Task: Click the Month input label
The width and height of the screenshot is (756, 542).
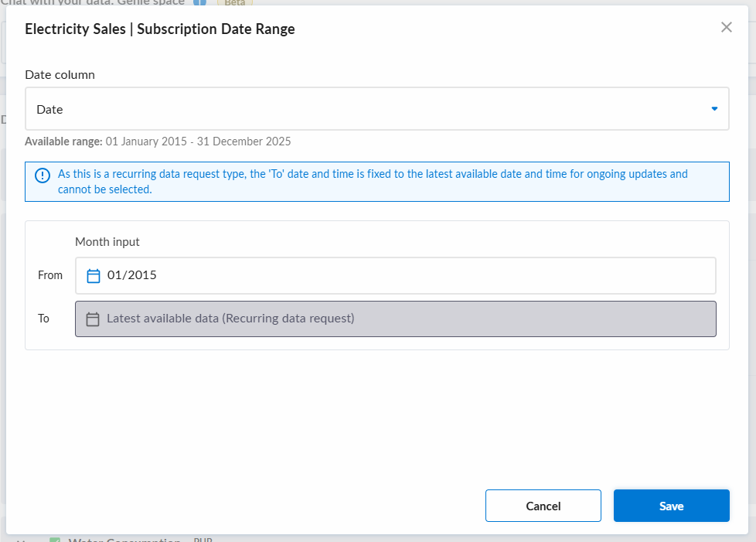Action: click(107, 241)
